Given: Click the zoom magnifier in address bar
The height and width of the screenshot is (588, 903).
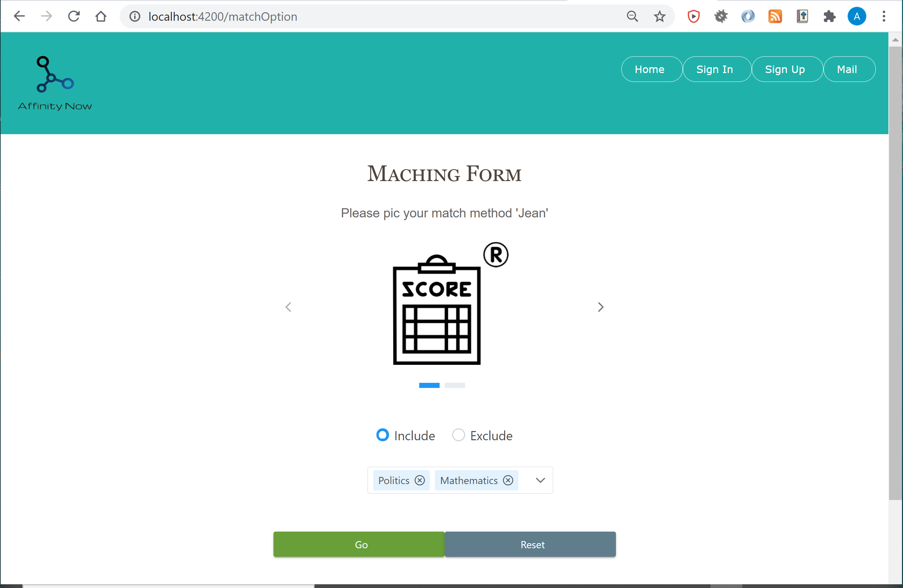Looking at the screenshot, I should click(x=632, y=16).
